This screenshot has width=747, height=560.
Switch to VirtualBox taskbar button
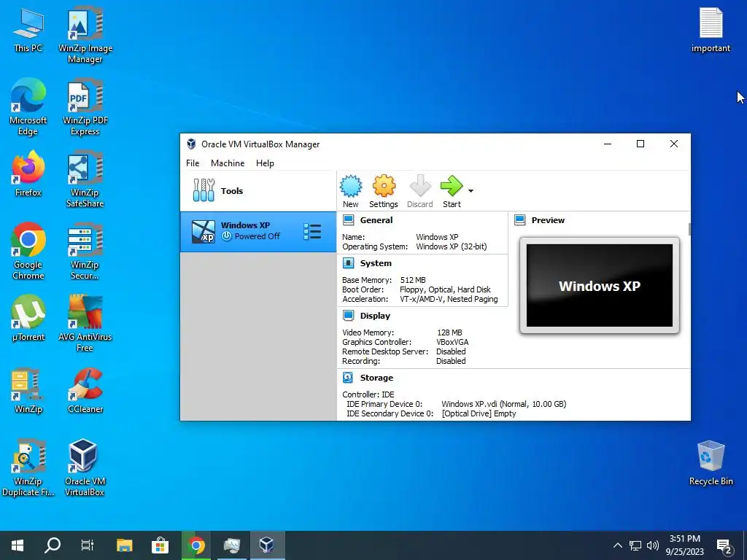click(x=267, y=545)
